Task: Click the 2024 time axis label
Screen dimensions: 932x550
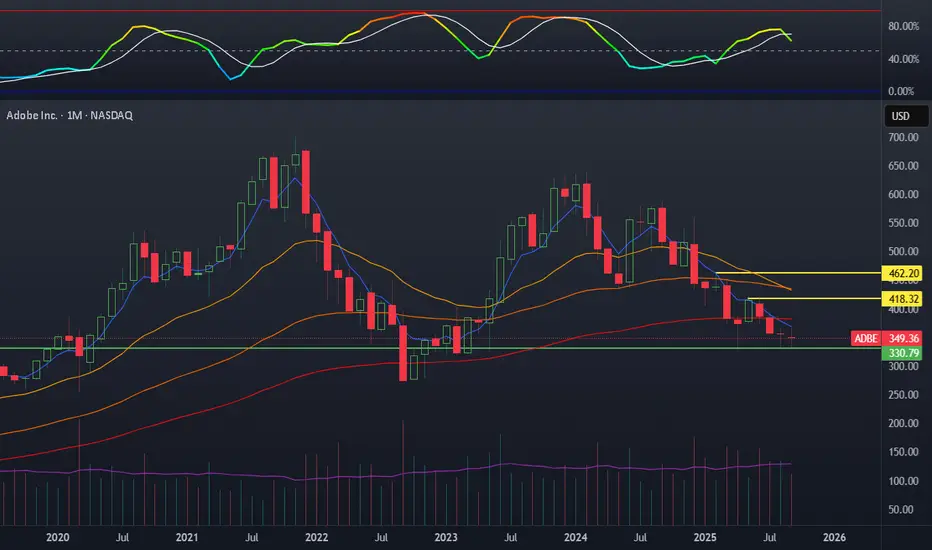Action: pos(575,538)
